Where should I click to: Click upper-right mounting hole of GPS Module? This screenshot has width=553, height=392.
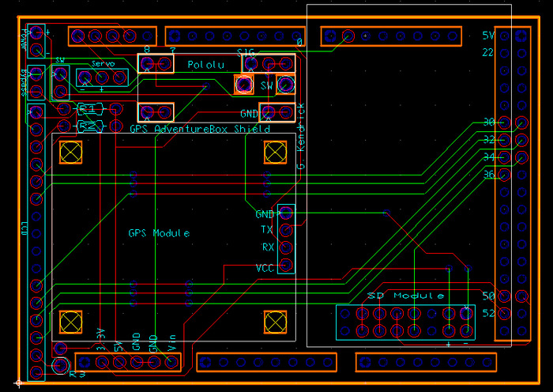(x=275, y=153)
